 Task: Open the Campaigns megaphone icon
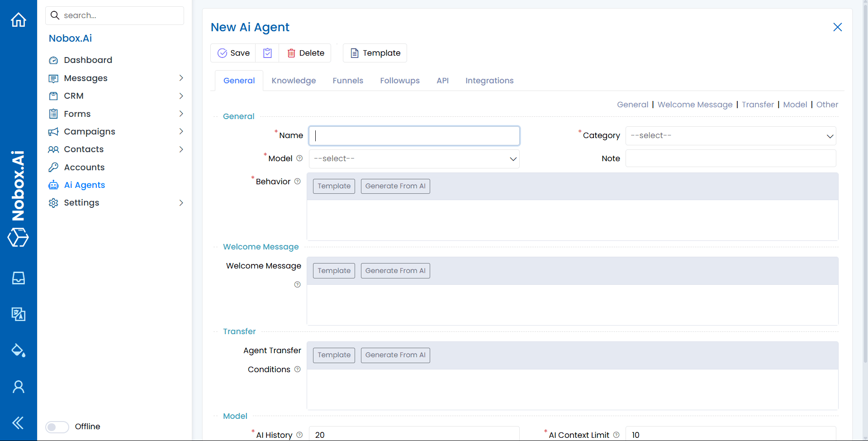pyautogui.click(x=53, y=131)
